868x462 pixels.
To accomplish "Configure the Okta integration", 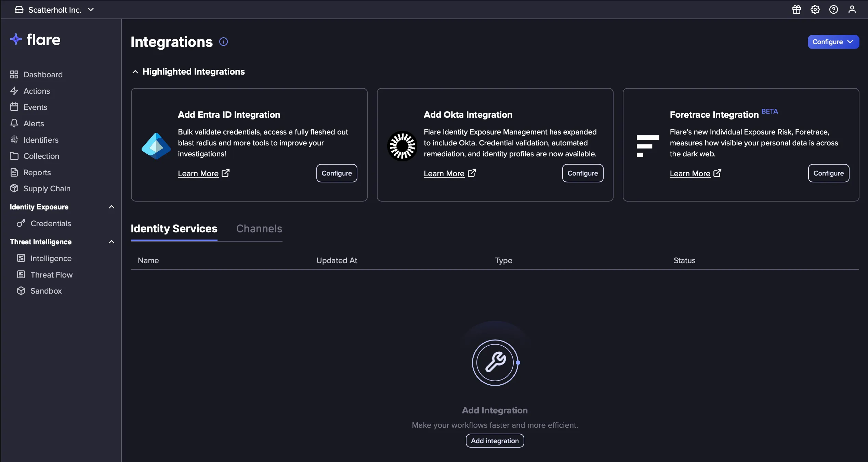I will [x=583, y=173].
